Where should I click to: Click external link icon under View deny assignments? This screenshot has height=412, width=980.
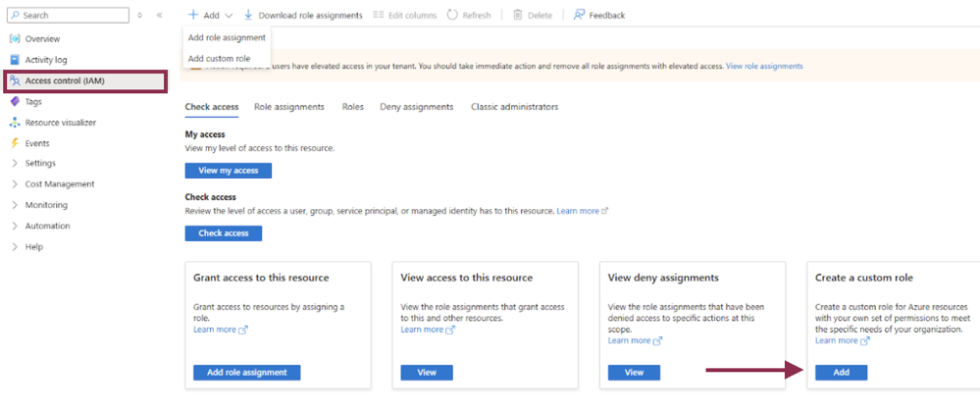pyautogui.click(x=657, y=340)
